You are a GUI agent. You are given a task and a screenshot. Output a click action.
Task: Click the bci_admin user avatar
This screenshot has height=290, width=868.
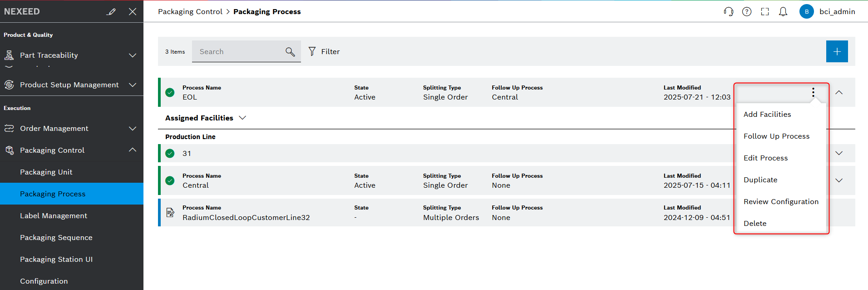pyautogui.click(x=806, y=12)
